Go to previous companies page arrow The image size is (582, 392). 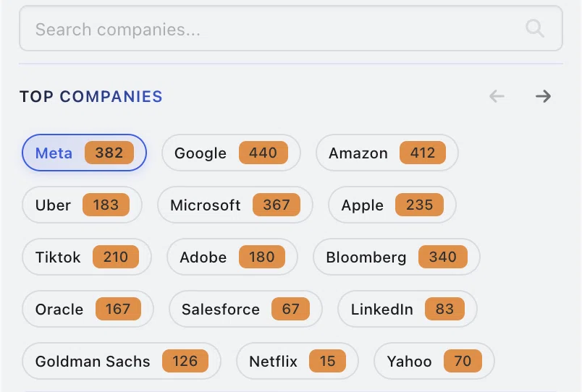click(497, 96)
